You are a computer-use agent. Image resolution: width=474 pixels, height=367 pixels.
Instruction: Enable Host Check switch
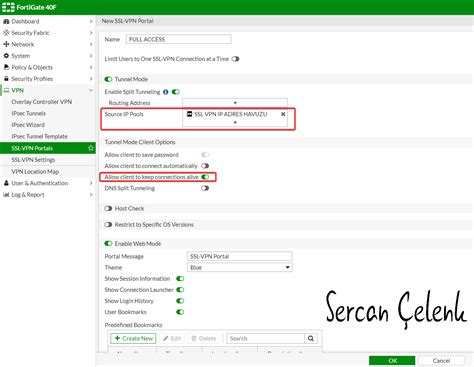108,208
